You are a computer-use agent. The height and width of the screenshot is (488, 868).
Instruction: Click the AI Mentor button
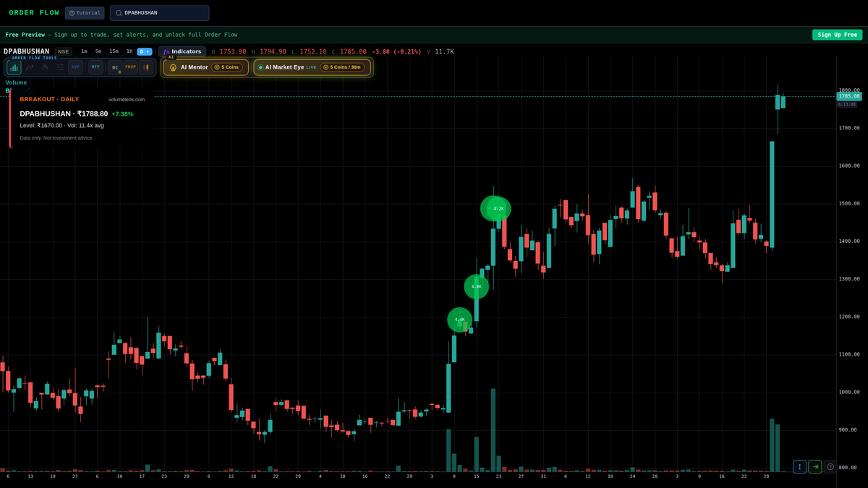[205, 67]
